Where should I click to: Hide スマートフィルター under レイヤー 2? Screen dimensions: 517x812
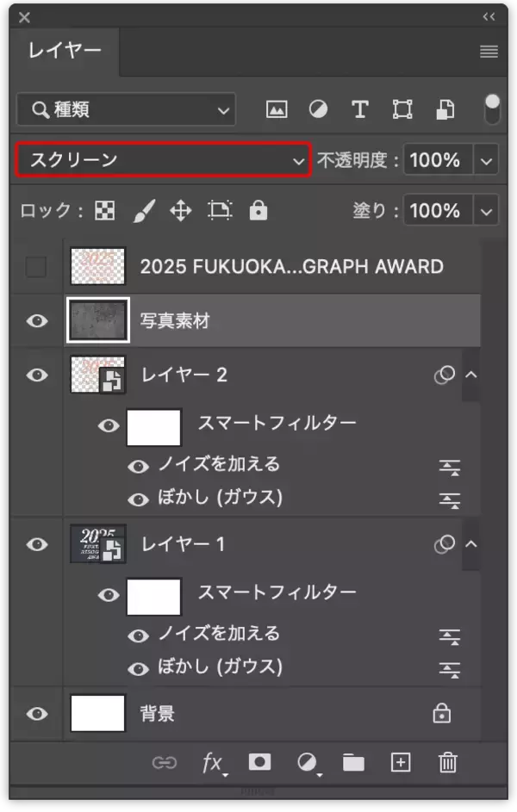pyautogui.click(x=109, y=425)
